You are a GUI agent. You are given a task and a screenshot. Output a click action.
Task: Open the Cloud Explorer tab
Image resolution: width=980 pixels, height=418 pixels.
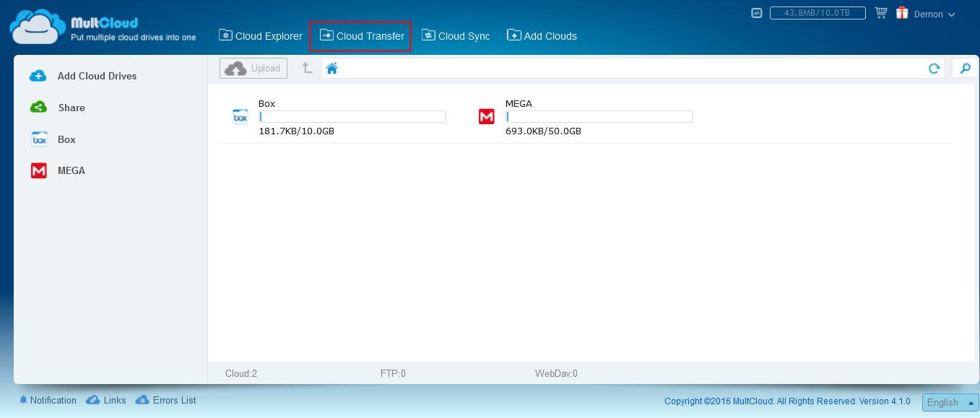coord(261,36)
